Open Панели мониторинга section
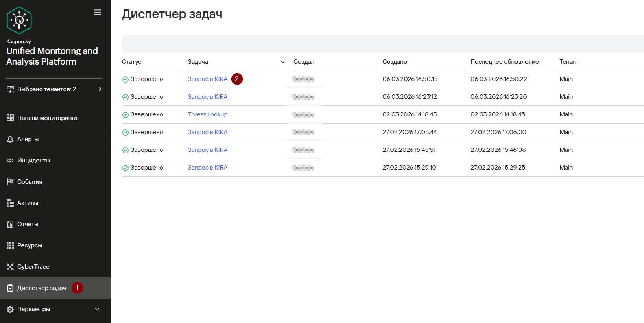This screenshot has width=644, height=323. 47,118
